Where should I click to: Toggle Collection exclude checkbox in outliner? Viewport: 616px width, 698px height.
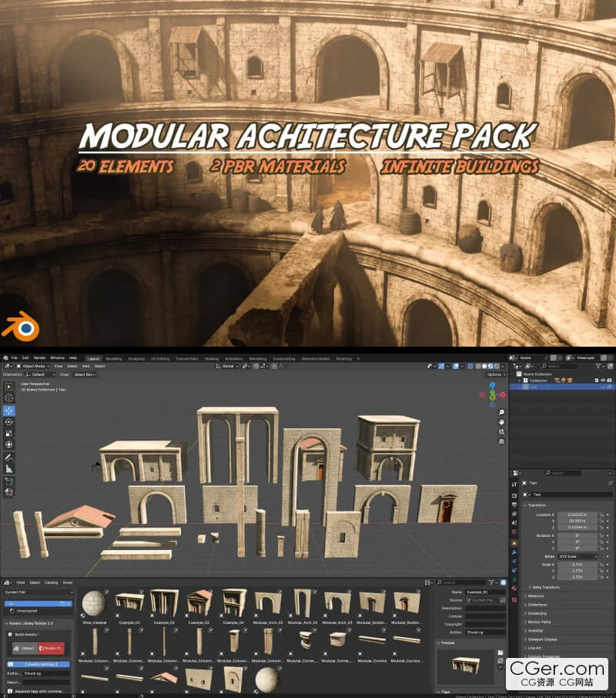click(x=597, y=381)
